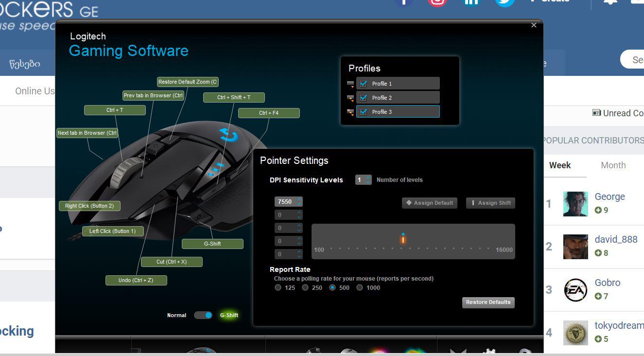Click the Restore Defaults button
The width and height of the screenshot is (644, 356).
pyautogui.click(x=488, y=303)
